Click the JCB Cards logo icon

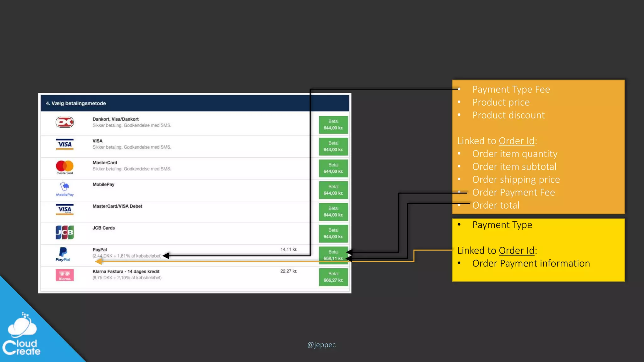coord(64,233)
